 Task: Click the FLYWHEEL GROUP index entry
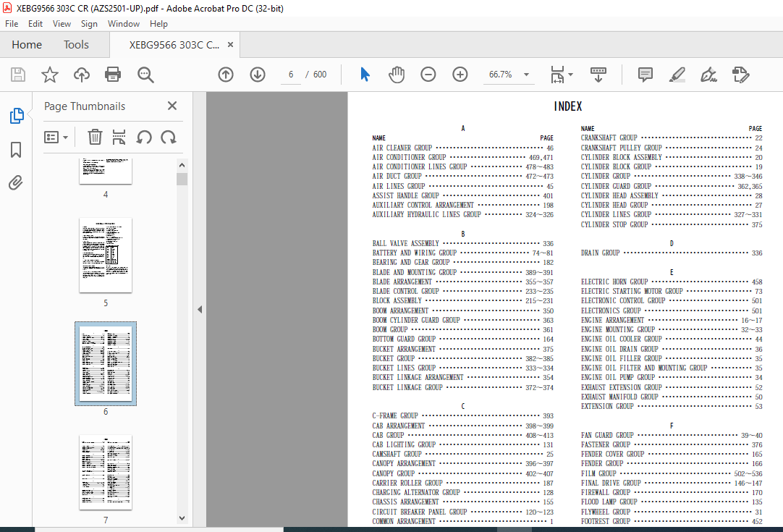coord(672,512)
